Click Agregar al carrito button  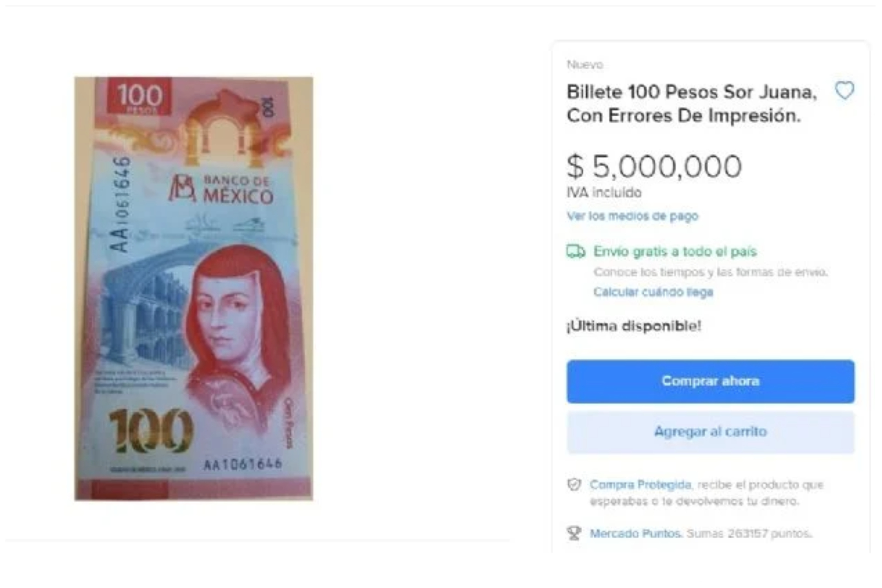pyautogui.click(x=710, y=432)
